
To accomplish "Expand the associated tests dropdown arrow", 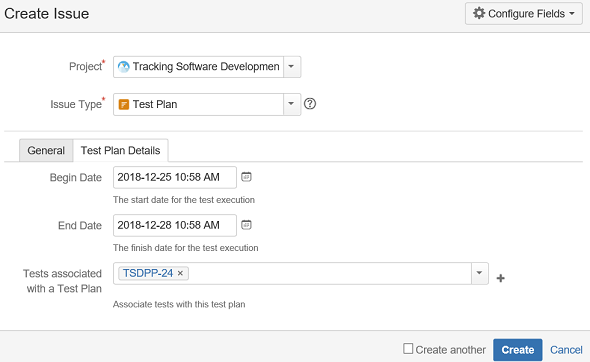I will 479,273.
